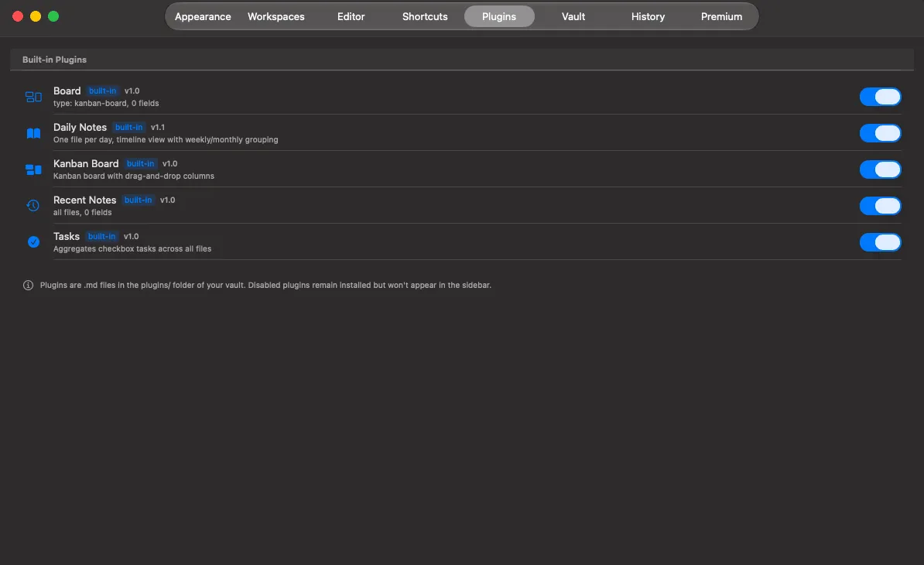The height and width of the screenshot is (565, 924).
Task: Click the built-in badge next to Board
Action: tap(102, 91)
